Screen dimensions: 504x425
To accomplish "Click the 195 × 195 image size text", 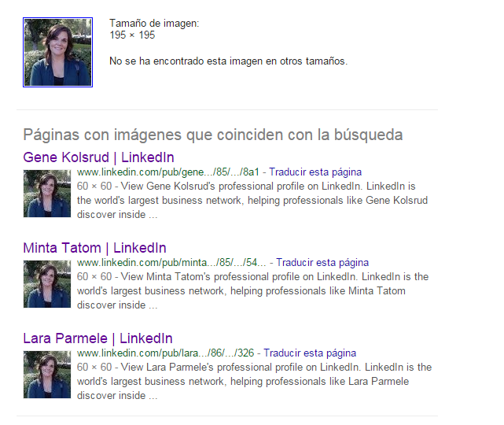I will click(x=132, y=35).
